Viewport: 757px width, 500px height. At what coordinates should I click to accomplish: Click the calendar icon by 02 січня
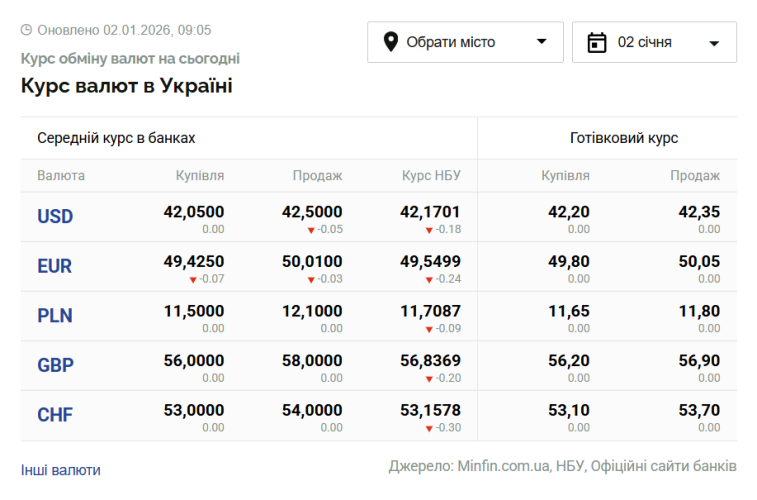[597, 42]
